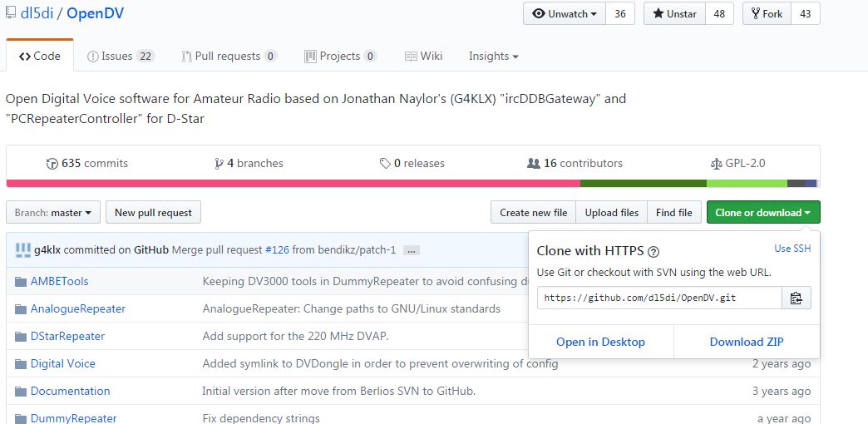Click New pull request button
The image size is (868, 424).
[x=153, y=213]
